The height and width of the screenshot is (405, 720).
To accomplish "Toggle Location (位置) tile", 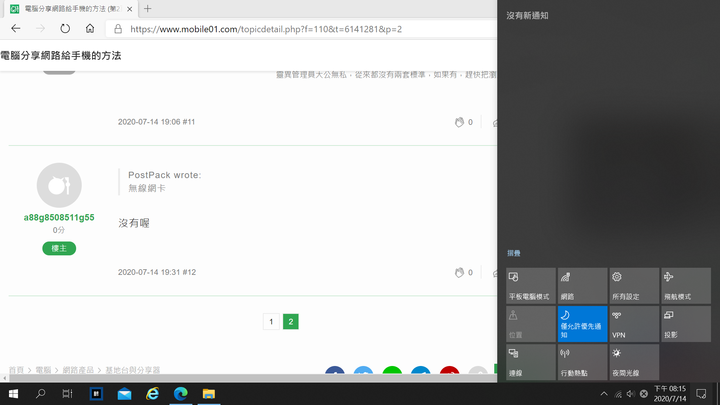I will coord(531,324).
